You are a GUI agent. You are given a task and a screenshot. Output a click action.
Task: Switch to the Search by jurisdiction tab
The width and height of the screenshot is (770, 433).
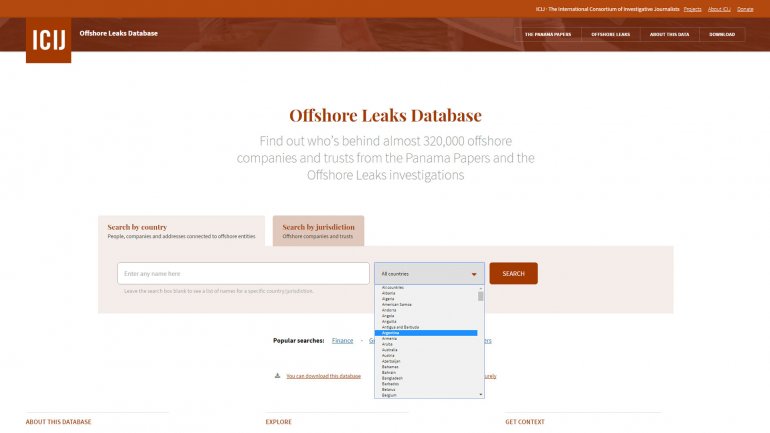coord(318,231)
